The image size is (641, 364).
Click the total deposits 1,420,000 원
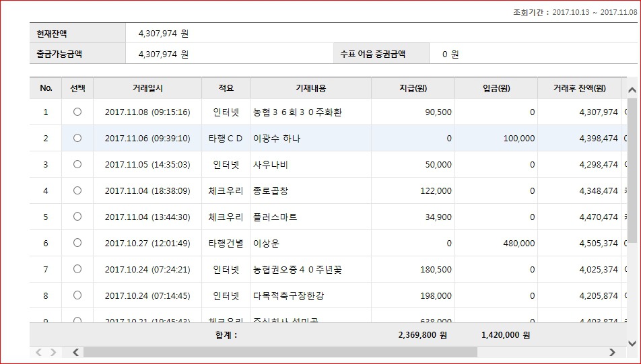pyautogui.click(x=506, y=335)
